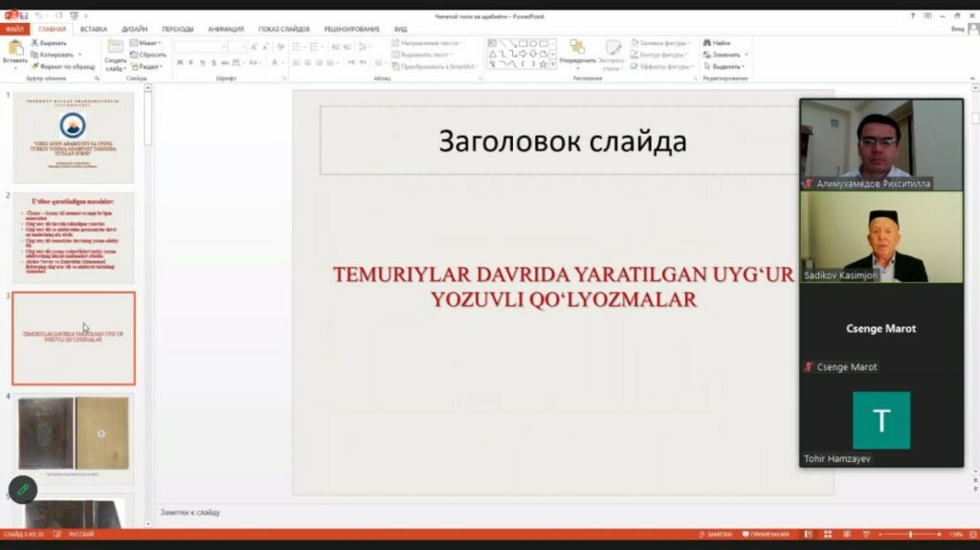This screenshot has width=980, height=550.
Task: Toggle bold formatting in the font group
Action: click(x=179, y=62)
